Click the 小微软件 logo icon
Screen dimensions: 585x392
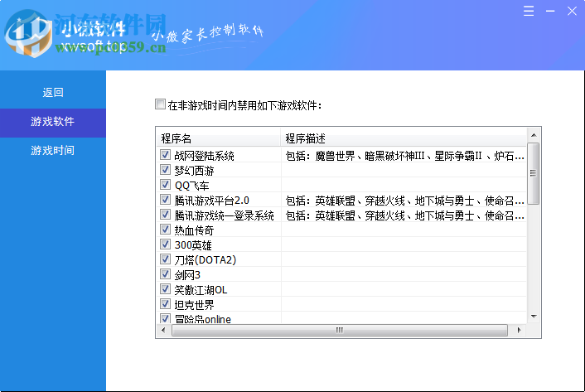[x=29, y=34]
